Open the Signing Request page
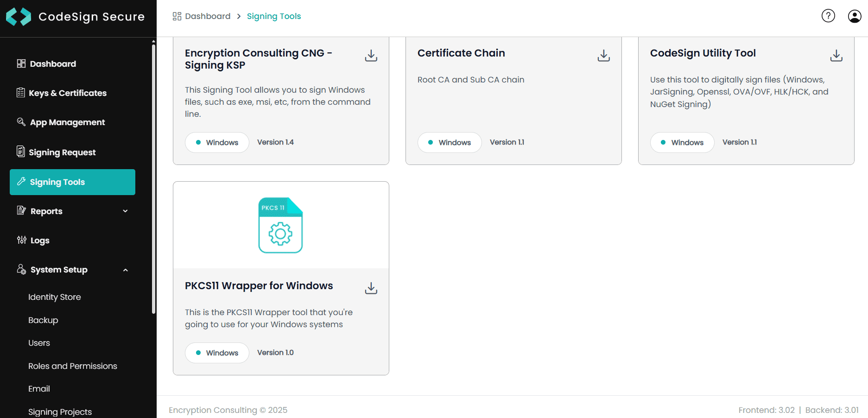The width and height of the screenshot is (868, 418). click(x=62, y=152)
